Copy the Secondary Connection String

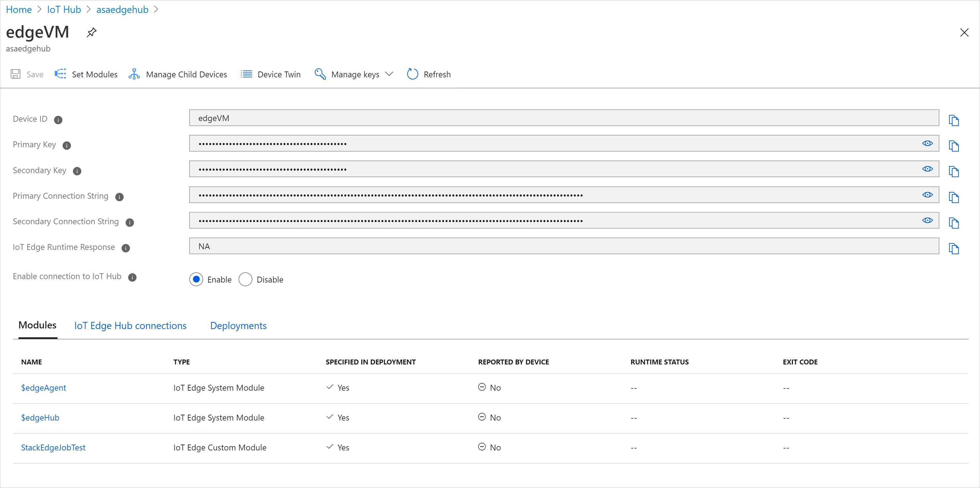coord(953,223)
